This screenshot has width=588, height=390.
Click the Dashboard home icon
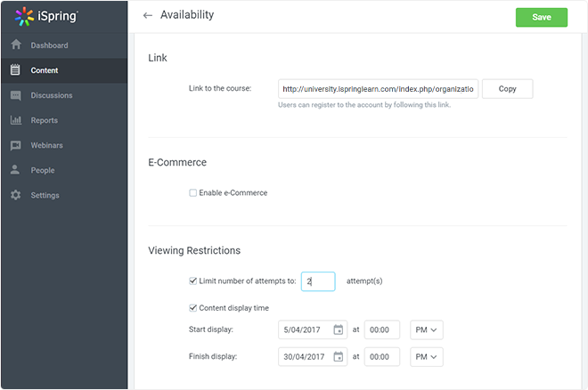[x=16, y=45]
